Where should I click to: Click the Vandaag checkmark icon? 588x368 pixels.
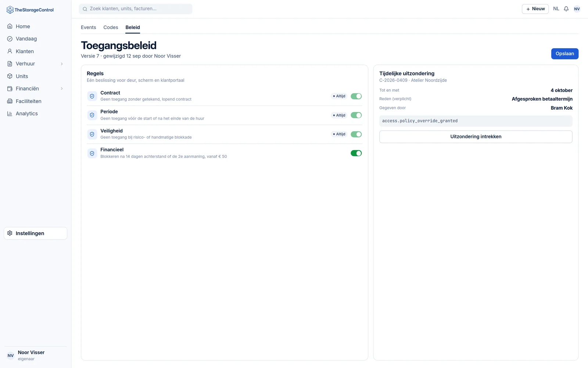10,39
